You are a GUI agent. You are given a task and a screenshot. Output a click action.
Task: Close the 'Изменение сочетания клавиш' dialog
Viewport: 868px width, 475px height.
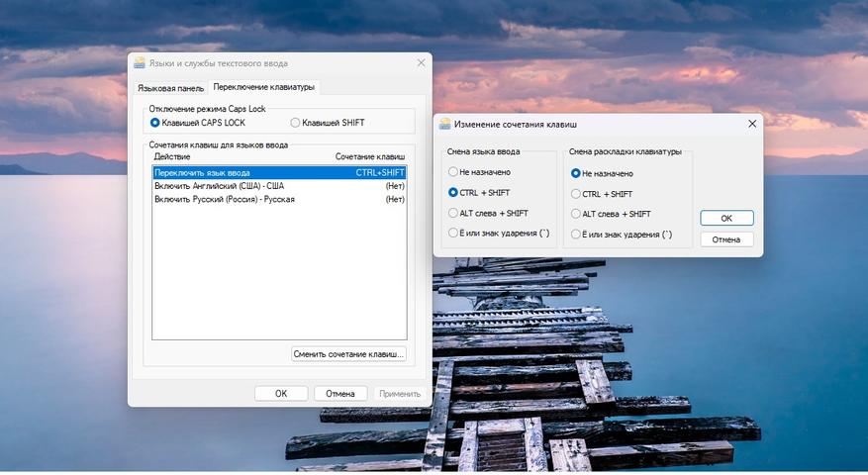(x=752, y=124)
